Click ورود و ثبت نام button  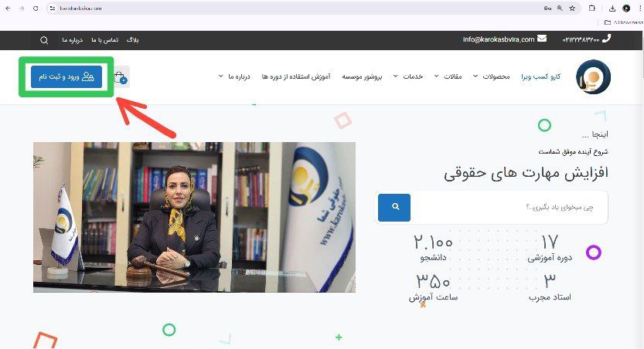66,77
